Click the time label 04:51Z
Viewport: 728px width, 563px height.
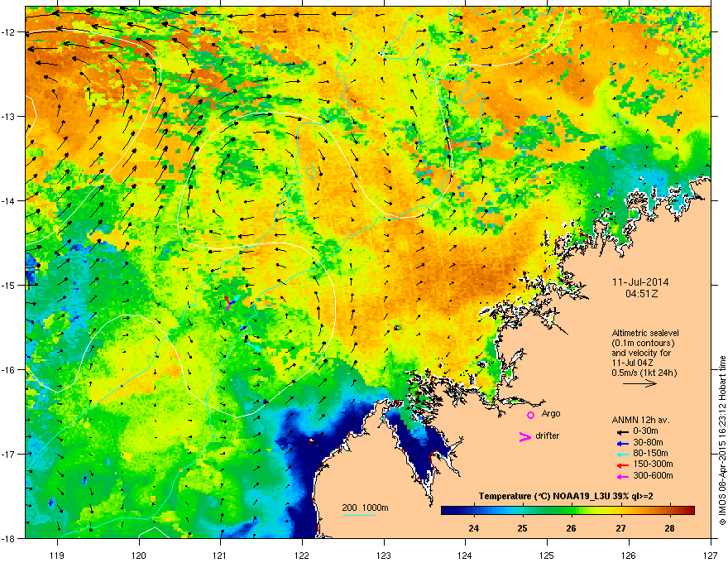[x=641, y=294]
